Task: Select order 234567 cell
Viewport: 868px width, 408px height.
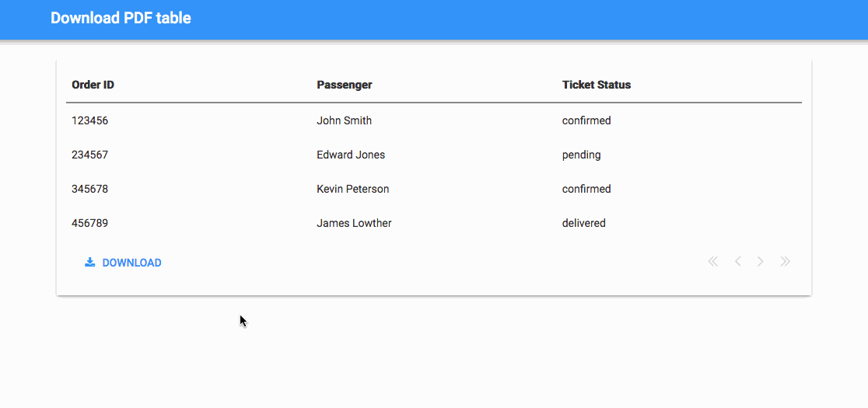Action: click(x=89, y=155)
